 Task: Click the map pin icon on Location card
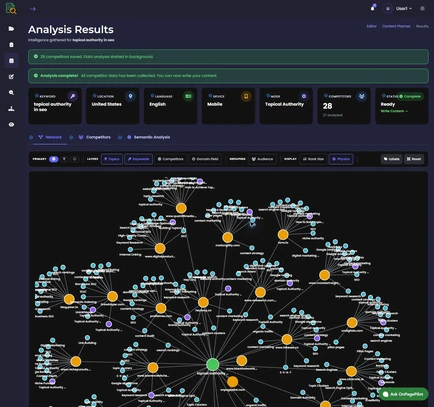[x=130, y=96]
